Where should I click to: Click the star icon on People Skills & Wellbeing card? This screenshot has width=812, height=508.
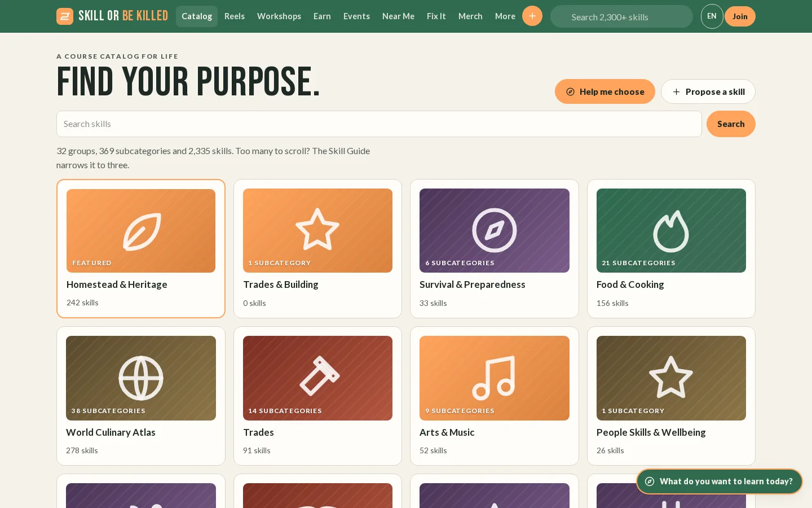pyautogui.click(x=671, y=377)
